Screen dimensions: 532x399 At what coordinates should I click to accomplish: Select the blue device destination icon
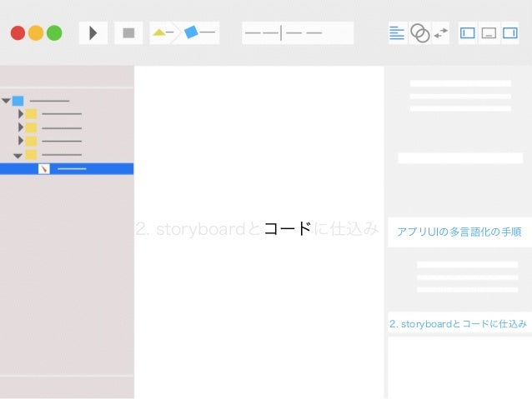coord(191,32)
